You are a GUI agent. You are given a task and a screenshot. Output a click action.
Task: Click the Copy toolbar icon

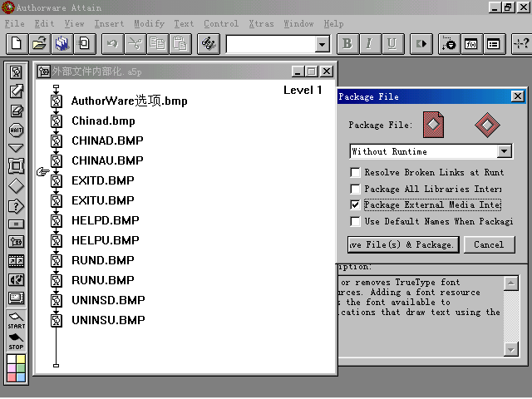tap(157, 44)
